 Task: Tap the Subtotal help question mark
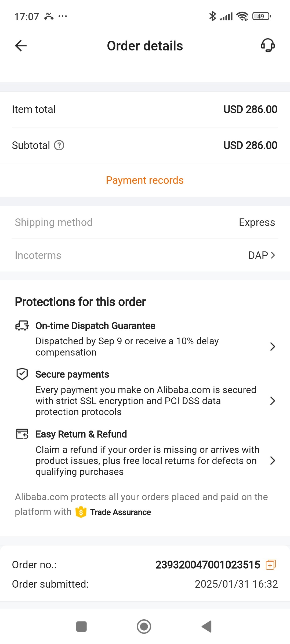[59, 145]
